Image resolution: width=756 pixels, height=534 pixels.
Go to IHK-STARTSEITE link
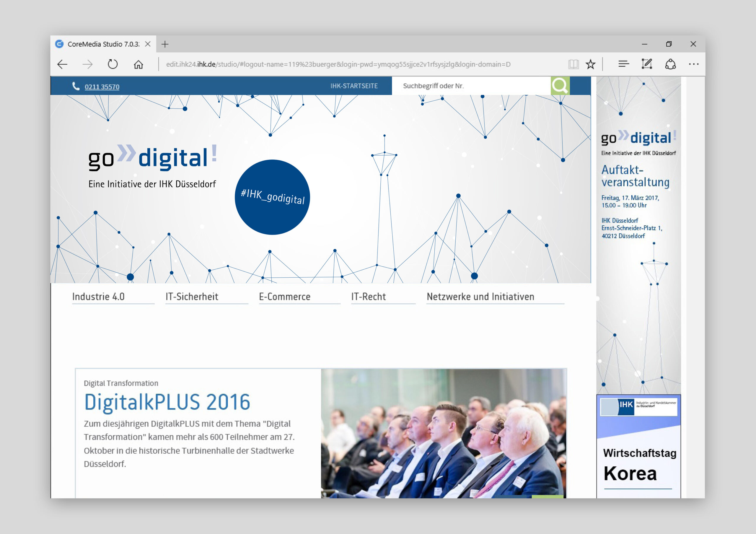(354, 86)
